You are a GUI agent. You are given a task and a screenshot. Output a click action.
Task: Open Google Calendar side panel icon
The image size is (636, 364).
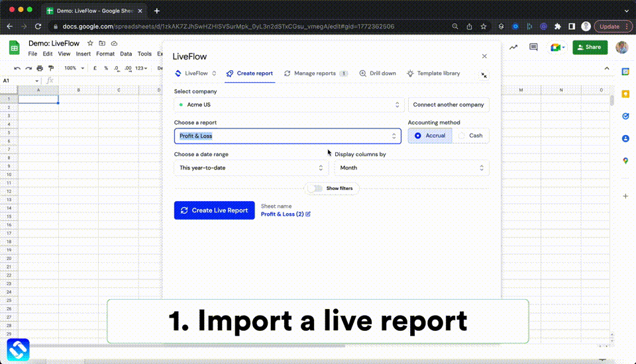click(x=625, y=71)
